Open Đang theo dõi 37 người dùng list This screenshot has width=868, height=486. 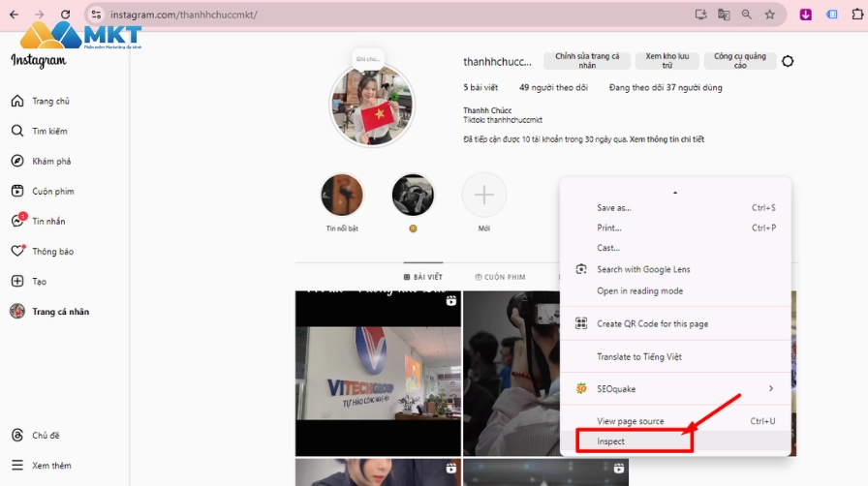666,87
